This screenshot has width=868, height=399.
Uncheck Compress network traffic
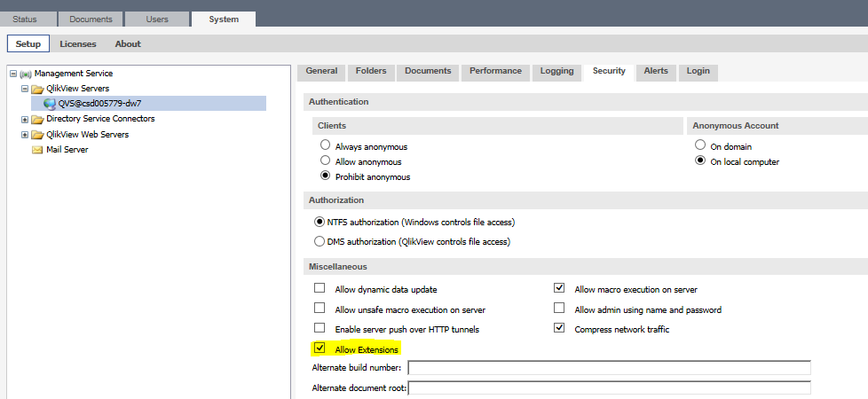[x=559, y=329]
